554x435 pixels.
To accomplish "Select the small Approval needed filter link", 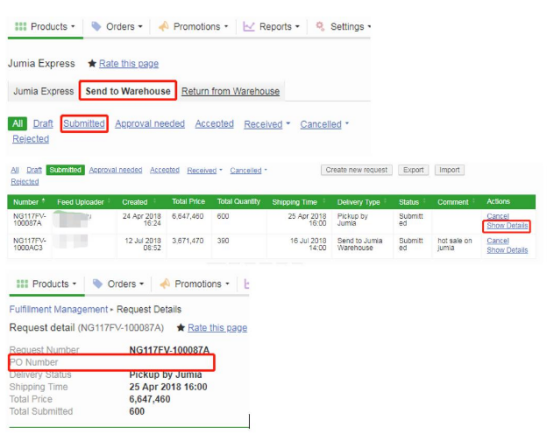I will (116, 170).
